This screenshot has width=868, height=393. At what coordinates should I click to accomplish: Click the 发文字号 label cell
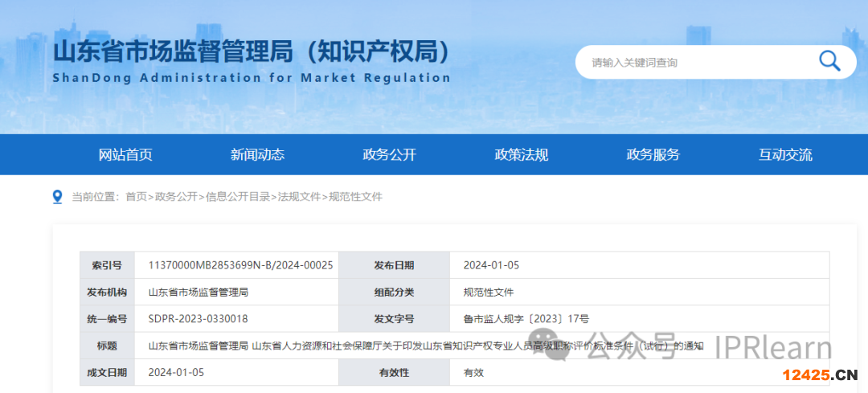coord(394,319)
